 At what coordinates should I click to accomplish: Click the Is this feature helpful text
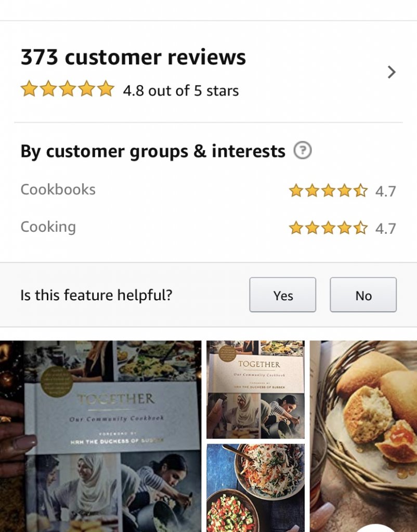[96, 295]
